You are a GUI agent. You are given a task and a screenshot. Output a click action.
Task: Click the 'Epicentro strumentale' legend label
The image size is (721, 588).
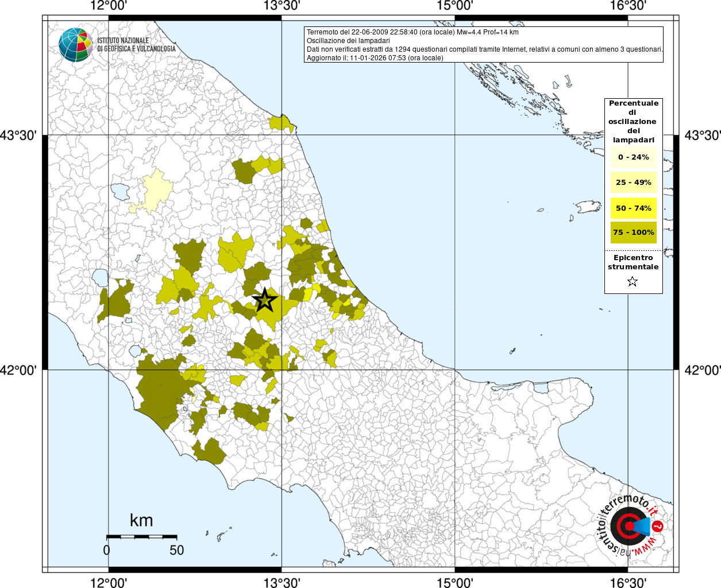coord(633,262)
